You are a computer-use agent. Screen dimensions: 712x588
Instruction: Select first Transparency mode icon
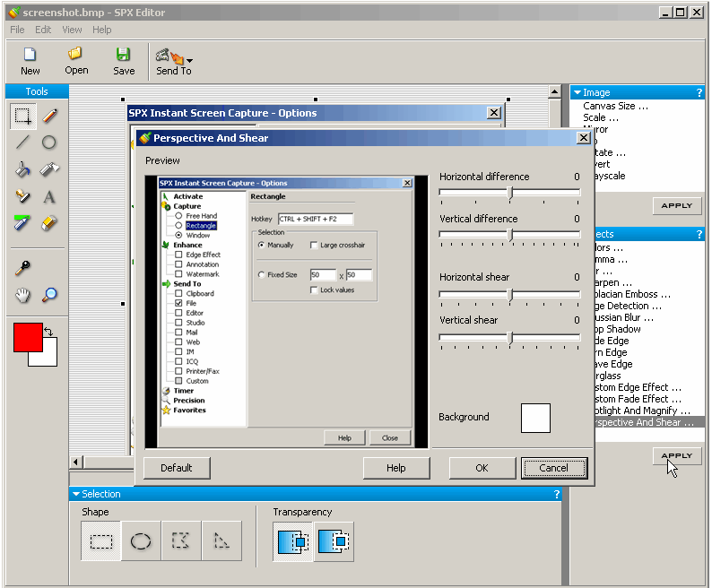coord(293,541)
